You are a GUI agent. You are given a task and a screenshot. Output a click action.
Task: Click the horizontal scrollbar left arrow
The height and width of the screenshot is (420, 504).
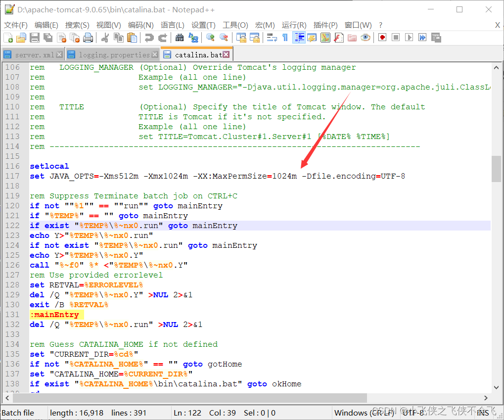(x=7, y=398)
